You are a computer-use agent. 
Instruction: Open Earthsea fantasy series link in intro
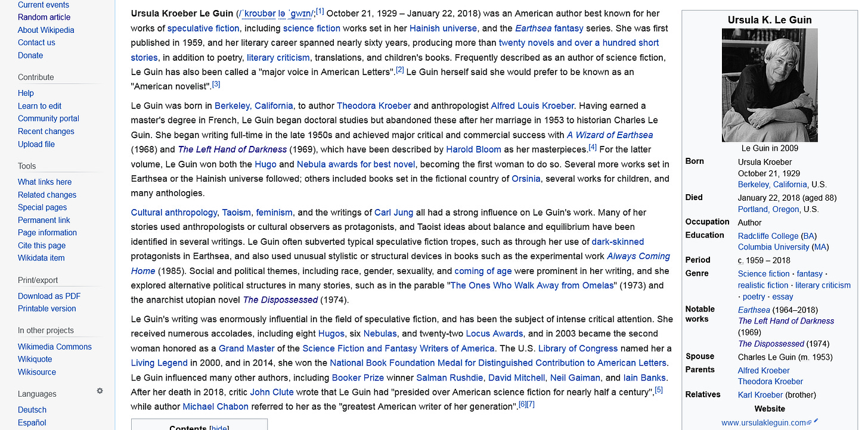(x=550, y=28)
